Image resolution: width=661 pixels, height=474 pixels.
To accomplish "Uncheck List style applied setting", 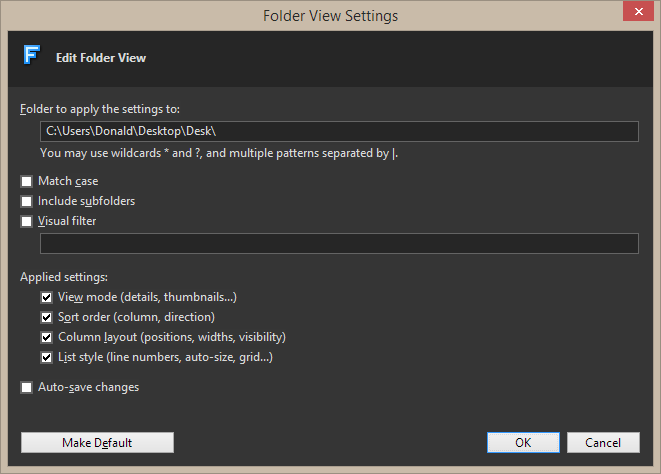I will [x=47, y=358].
